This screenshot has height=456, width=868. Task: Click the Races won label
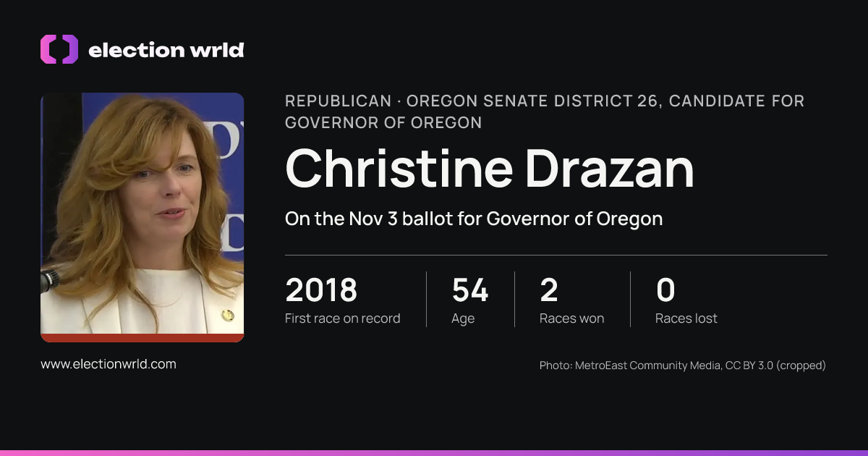coord(571,318)
